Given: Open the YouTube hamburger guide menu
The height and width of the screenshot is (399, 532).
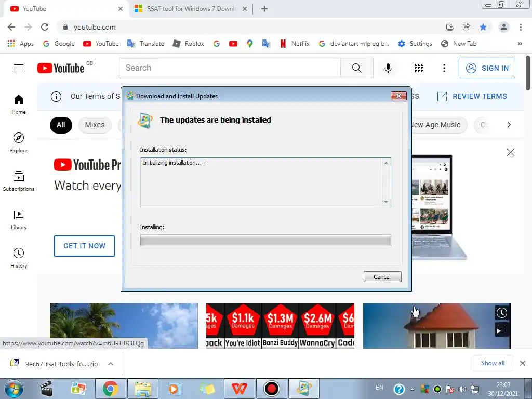Looking at the screenshot, I should (19, 68).
